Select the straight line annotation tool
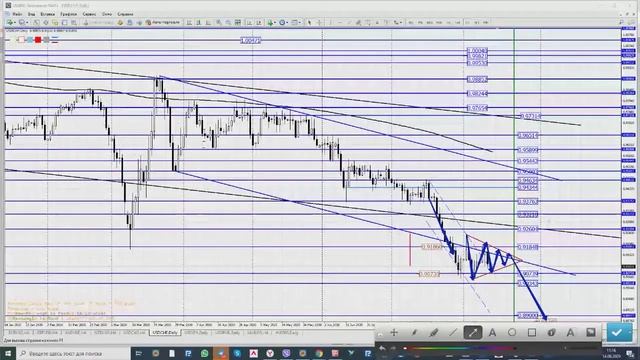The height and width of the screenshot is (360, 640). [x=453, y=333]
